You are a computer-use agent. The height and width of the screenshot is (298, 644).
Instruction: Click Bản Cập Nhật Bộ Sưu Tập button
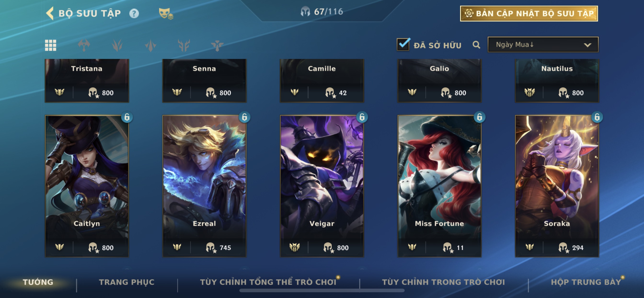(x=529, y=13)
